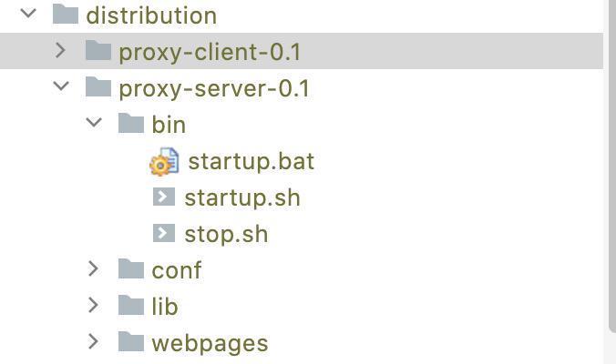Screen dimensions: 616x364
Task: Expand the lib folder arrow
Action: 94,306
